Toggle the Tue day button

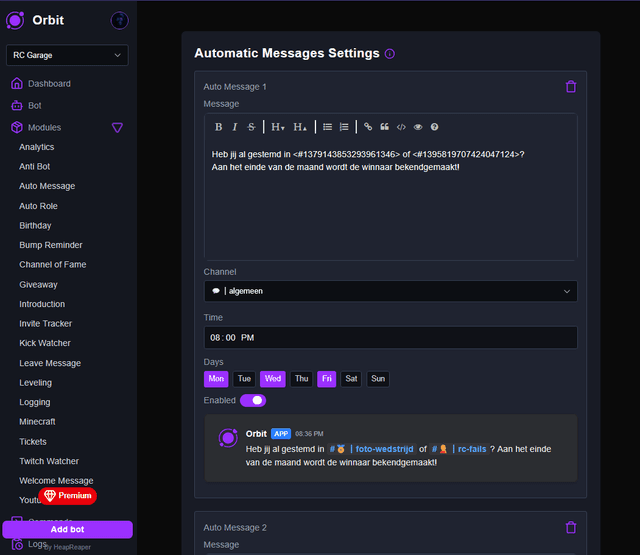point(244,379)
